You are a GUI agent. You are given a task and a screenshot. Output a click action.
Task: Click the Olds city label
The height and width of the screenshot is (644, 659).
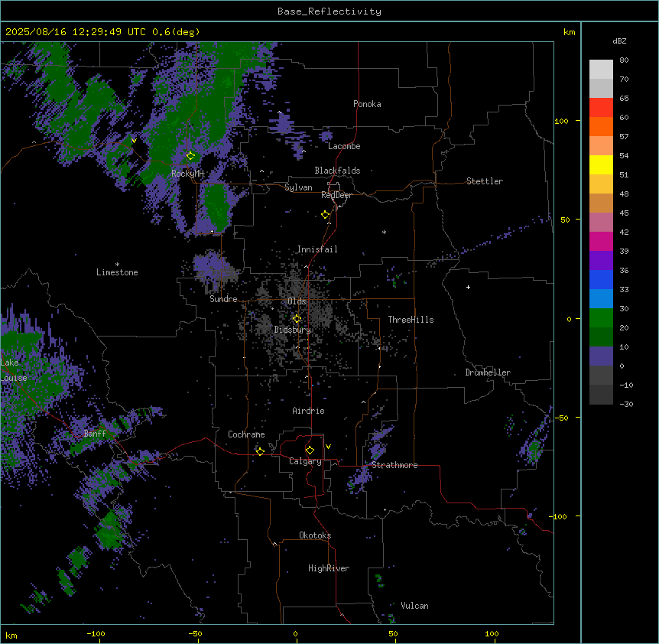coord(297,301)
